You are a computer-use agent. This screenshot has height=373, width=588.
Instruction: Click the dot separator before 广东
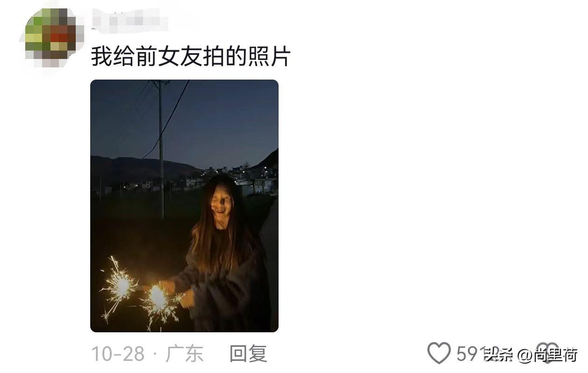tap(155, 354)
